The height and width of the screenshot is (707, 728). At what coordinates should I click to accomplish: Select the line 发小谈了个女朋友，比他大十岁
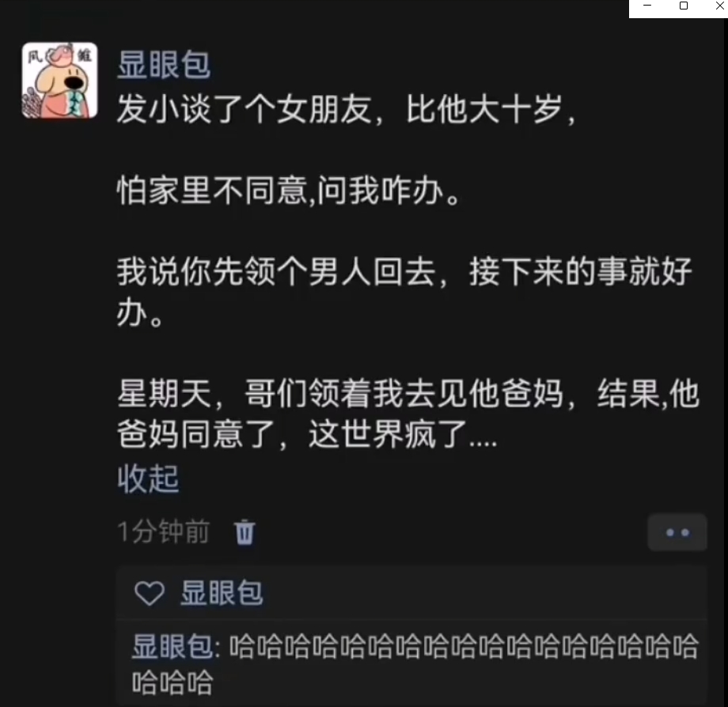346,109
